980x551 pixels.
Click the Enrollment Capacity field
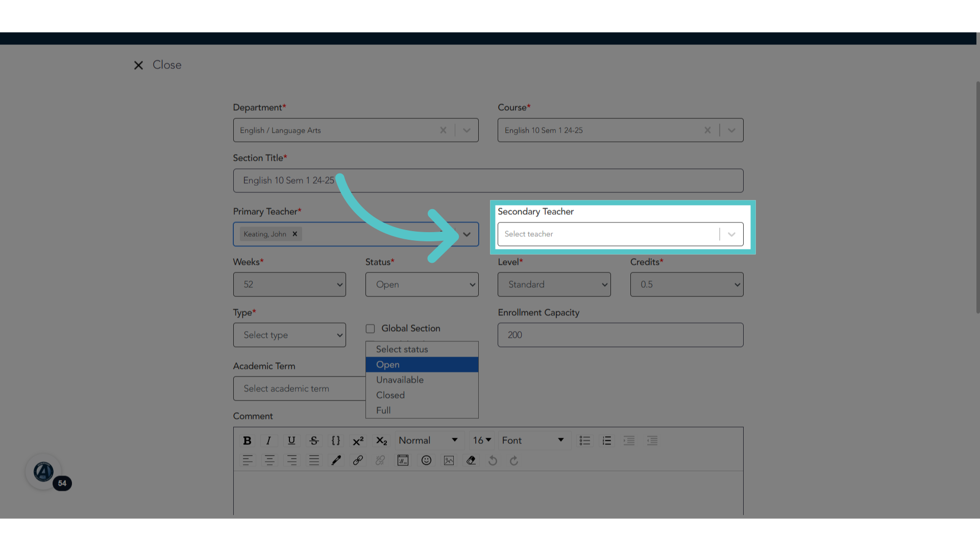point(620,335)
